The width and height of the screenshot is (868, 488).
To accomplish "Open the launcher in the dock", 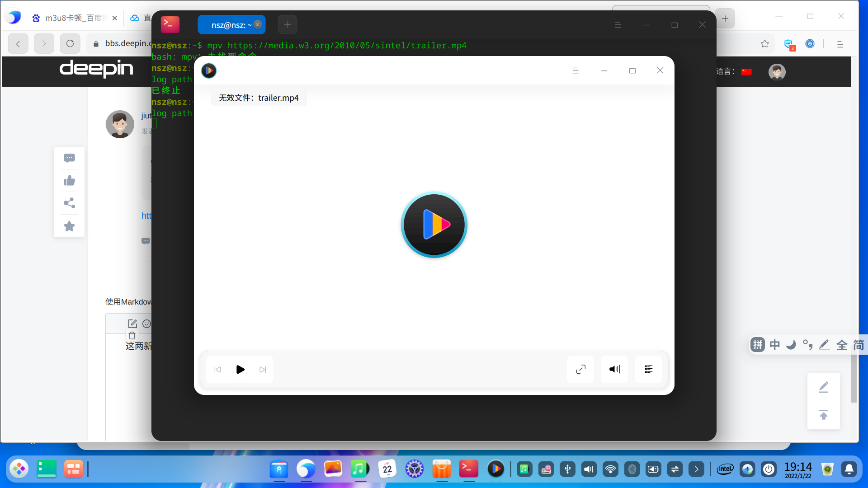I will 19,469.
